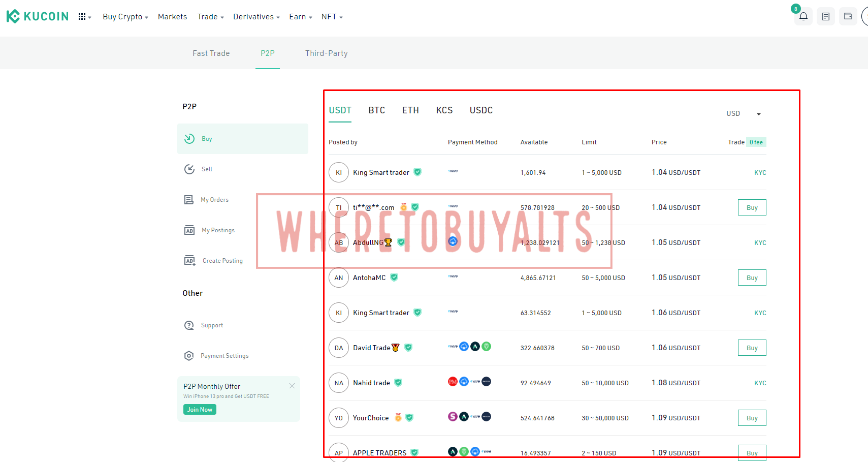Click KYC link in first King Smart trader row
The width and height of the screenshot is (868, 462).
point(760,173)
